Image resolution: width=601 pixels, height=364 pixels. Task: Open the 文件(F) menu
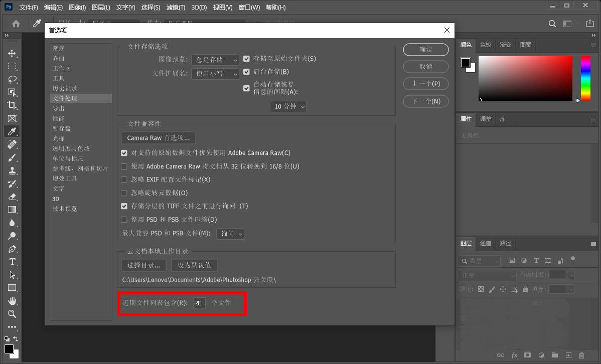(29, 8)
